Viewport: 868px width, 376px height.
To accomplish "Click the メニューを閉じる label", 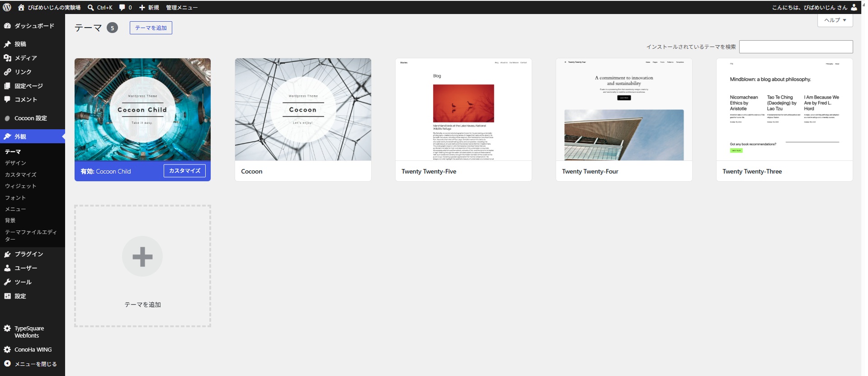I will [36, 364].
